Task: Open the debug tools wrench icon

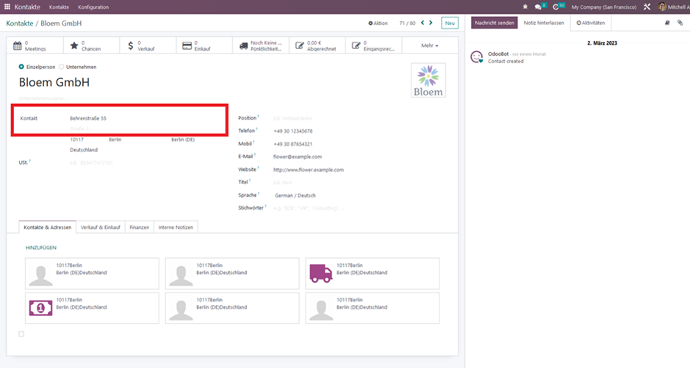Action: click(x=647, y=7)
